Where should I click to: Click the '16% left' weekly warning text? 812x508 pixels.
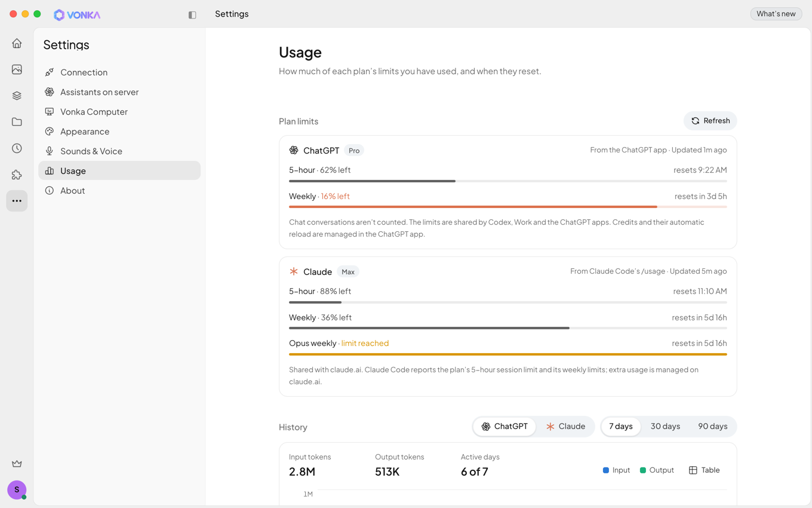pyautogui.click(x=335, y=196)
